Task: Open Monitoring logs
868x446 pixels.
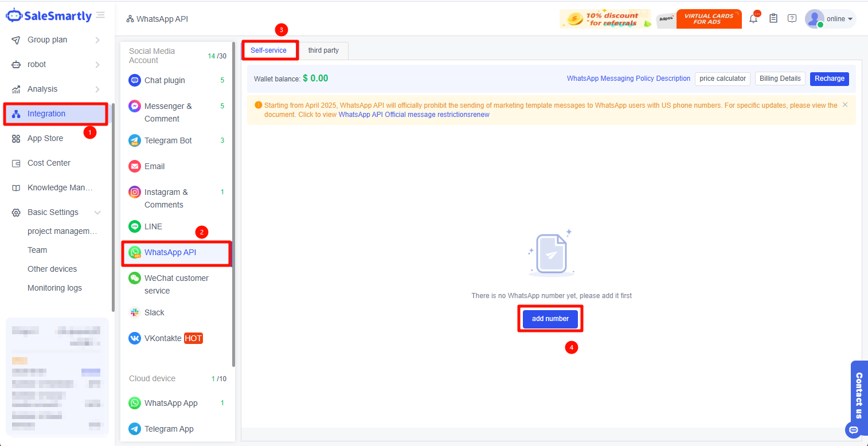Action: coord(54,288)
